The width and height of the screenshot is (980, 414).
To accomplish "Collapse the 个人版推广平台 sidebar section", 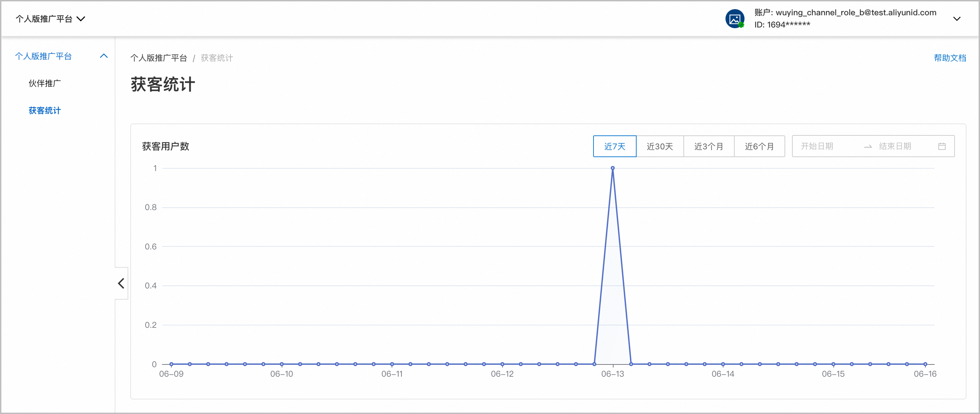I will tap(103, 56).
